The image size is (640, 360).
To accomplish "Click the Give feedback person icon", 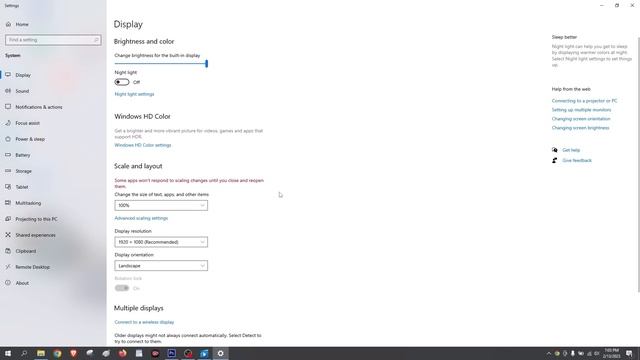I will click(x=554, y=160).
